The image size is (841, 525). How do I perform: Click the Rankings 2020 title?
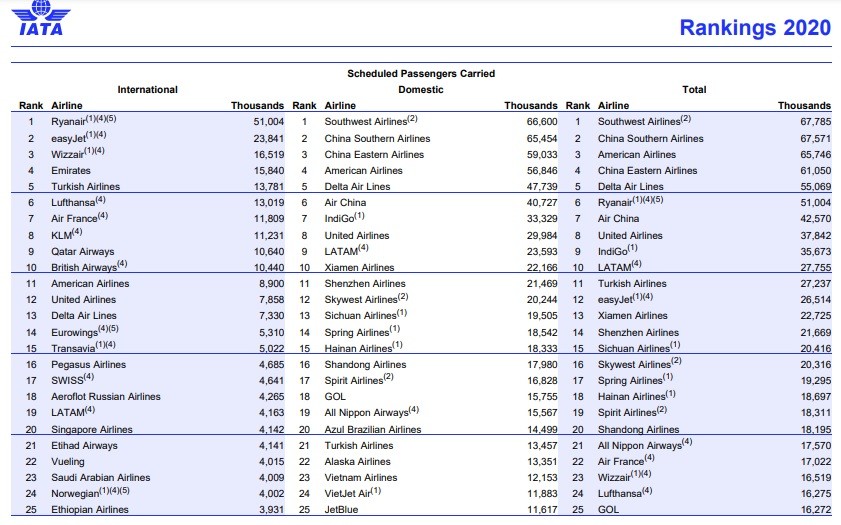[754, 27]
